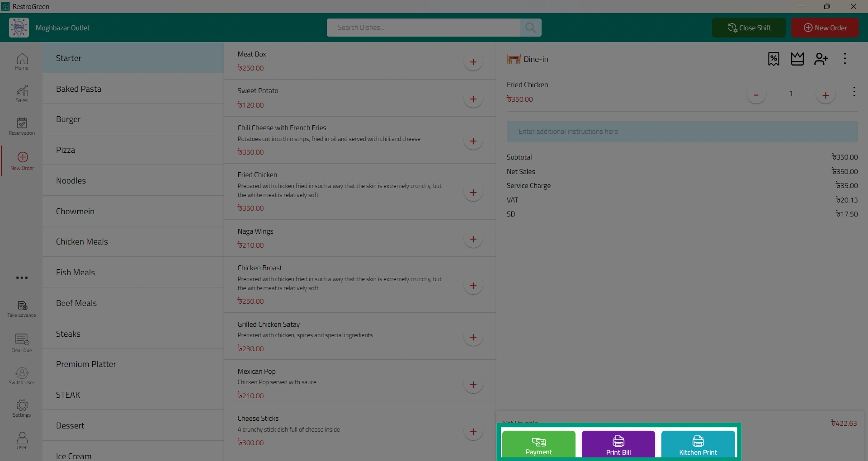868x461 pixels.
Task: Select the Chicken Meals category
Action: (x=133, y=242)
